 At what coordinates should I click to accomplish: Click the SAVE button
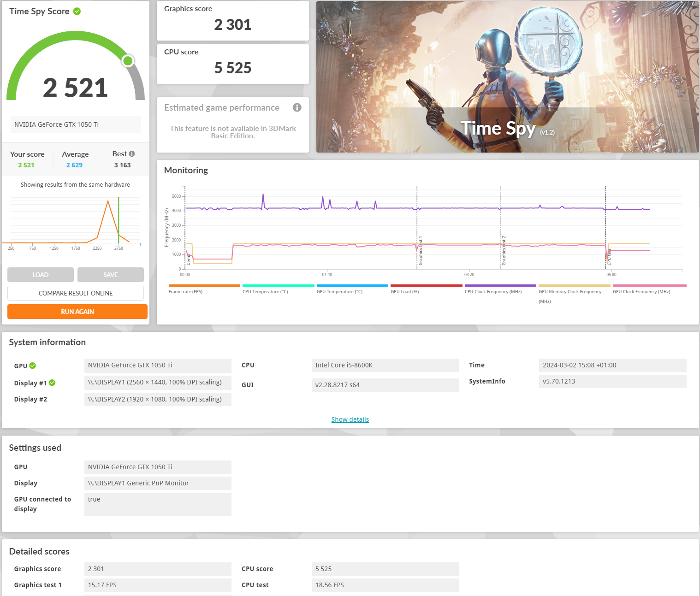111,275
